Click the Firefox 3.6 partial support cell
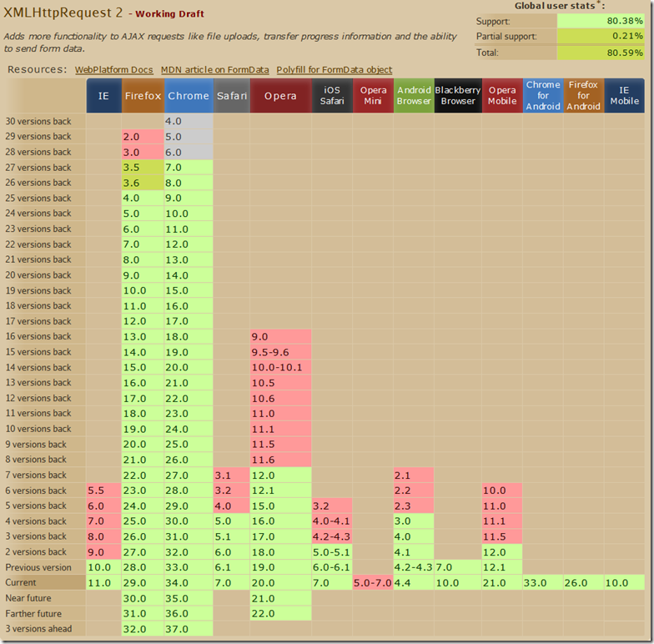This screenshot has height=644, width=654. point(143,183)
